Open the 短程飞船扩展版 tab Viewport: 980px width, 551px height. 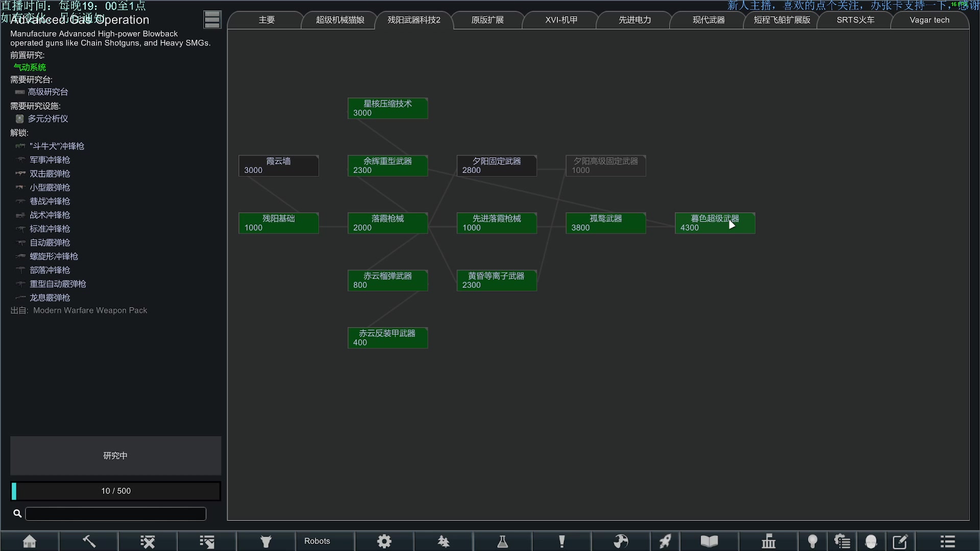(782, 20)
